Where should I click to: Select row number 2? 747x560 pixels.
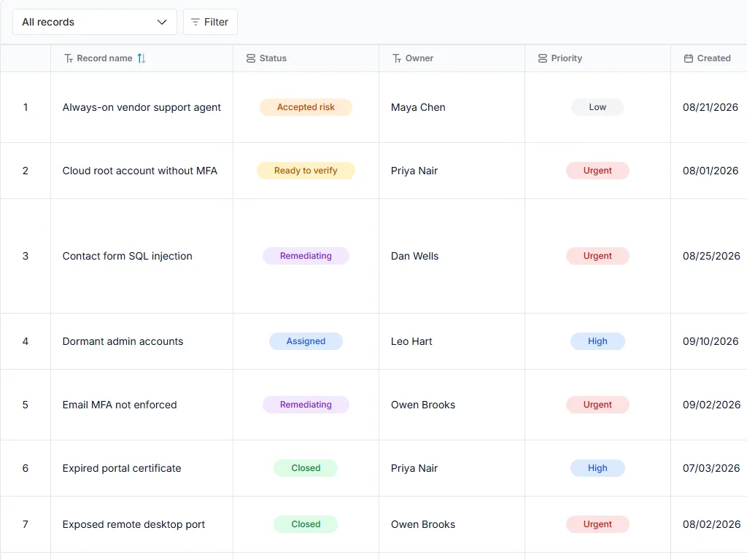coord(26,171)
